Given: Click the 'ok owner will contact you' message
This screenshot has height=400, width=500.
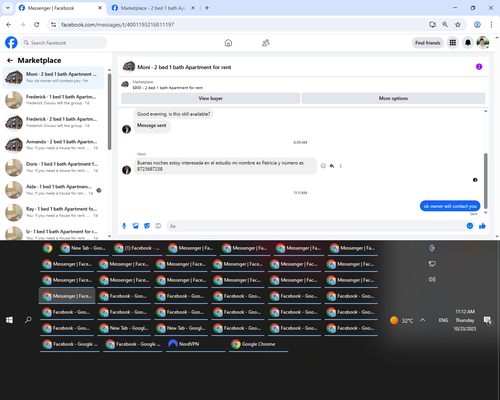Looking at the screenshot, I should click(x=450, y=206).
